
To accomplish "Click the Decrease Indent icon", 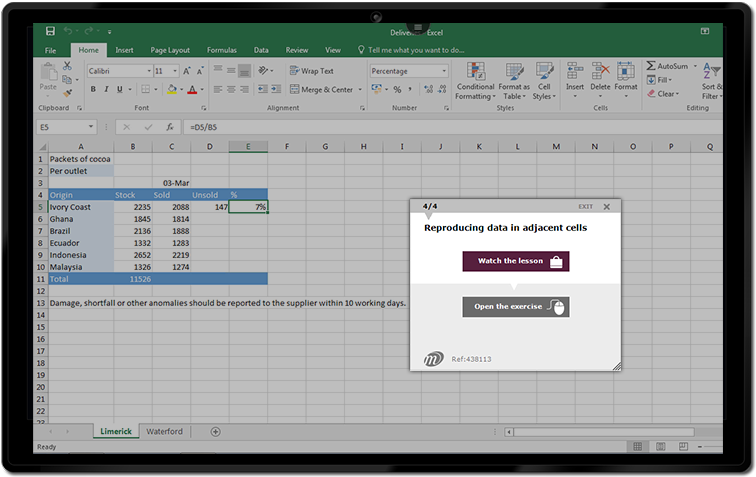I will (x=263, y=89).
